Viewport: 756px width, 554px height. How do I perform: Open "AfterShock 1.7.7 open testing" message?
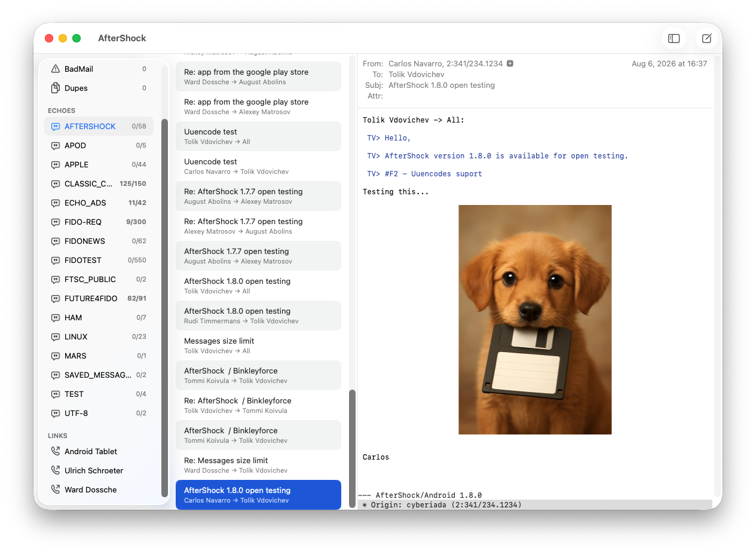pos(258,256)
